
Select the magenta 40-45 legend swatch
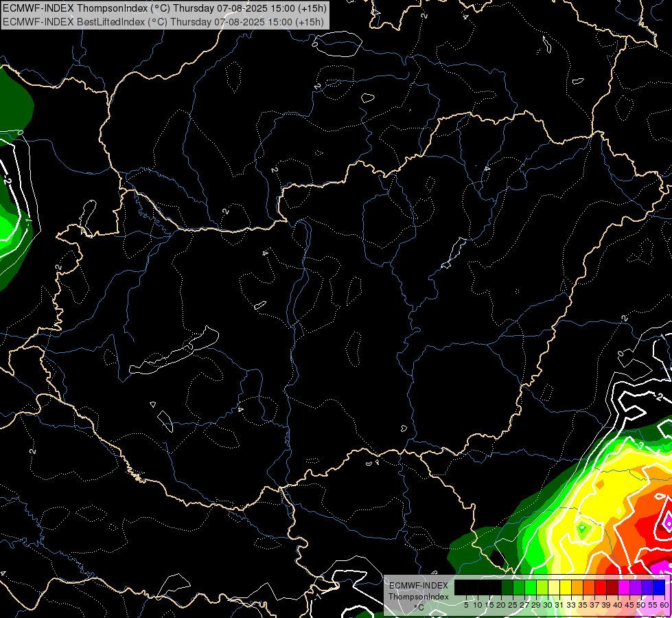click(x=624, y=587)
